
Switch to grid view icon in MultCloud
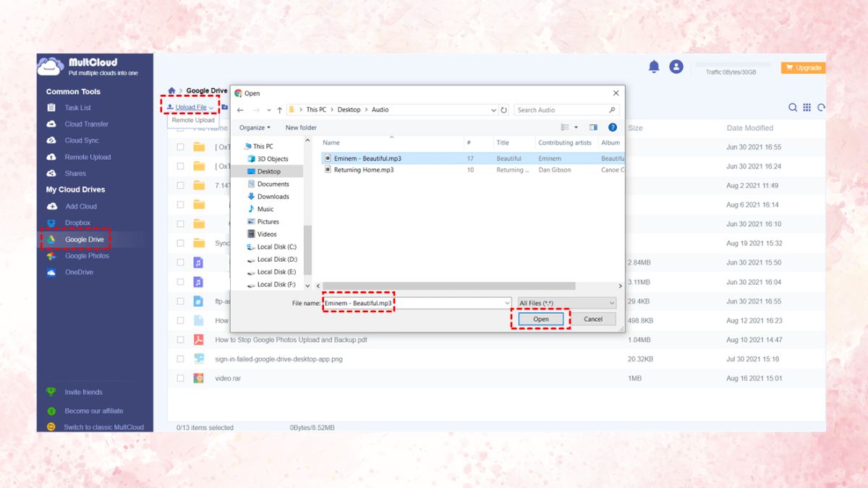[807, 108]
